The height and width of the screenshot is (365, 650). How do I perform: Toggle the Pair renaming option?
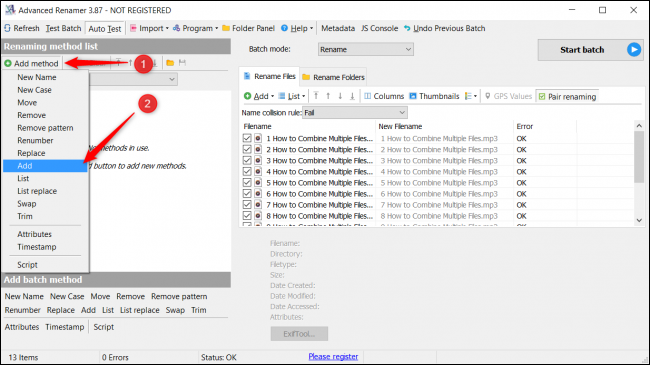click(x=567, y=97)
